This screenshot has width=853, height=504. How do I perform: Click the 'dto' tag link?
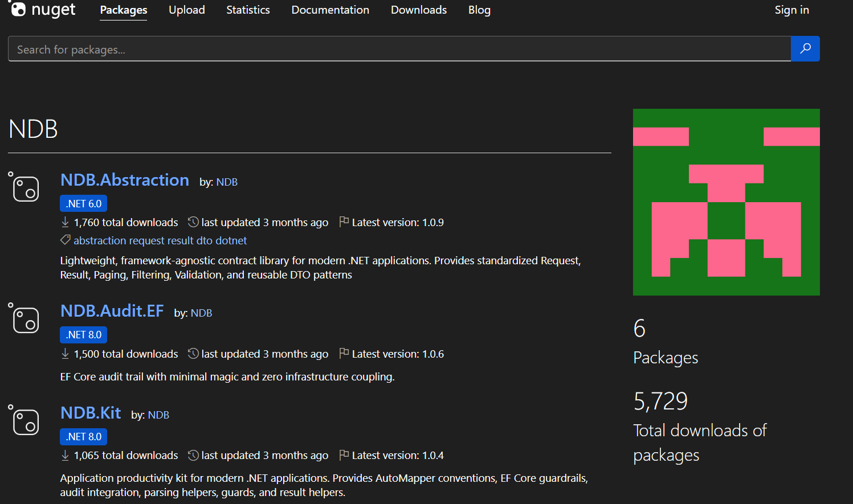(205, 240)
